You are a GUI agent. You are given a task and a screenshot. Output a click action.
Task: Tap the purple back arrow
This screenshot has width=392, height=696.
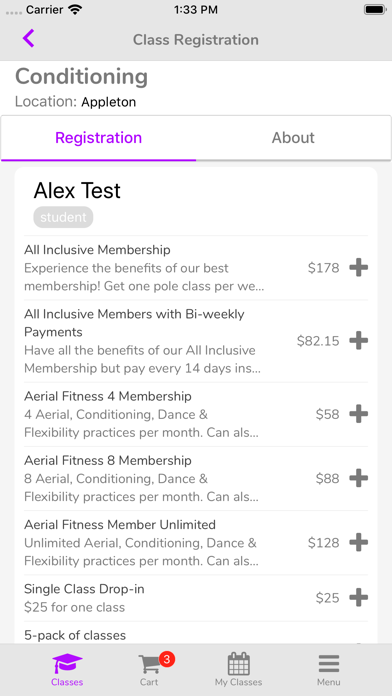coord(28,39)
